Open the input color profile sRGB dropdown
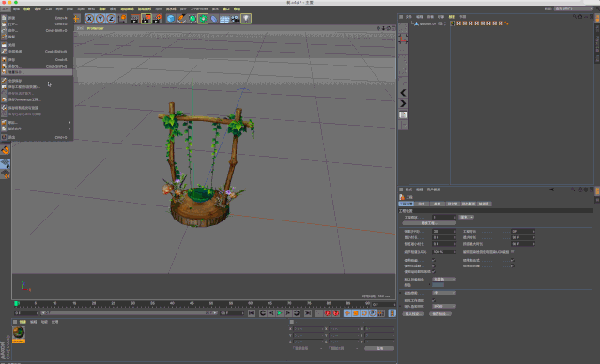 (x=444, y=306)
